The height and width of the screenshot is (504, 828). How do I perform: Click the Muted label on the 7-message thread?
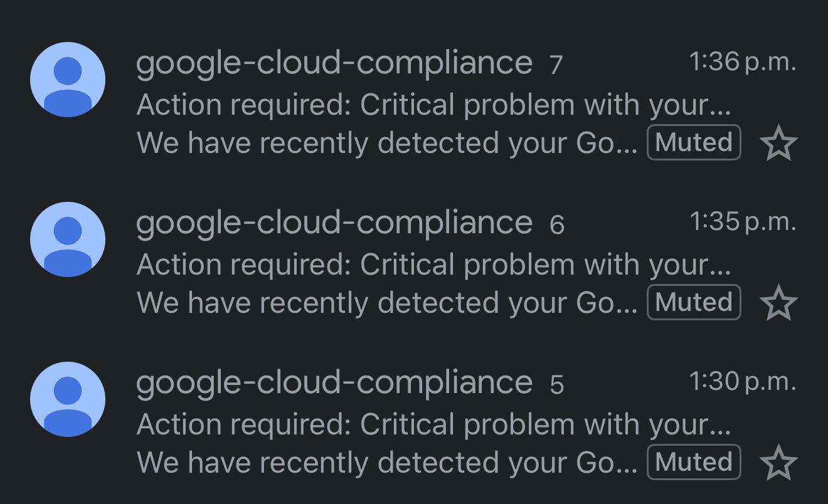coord(694,142)
